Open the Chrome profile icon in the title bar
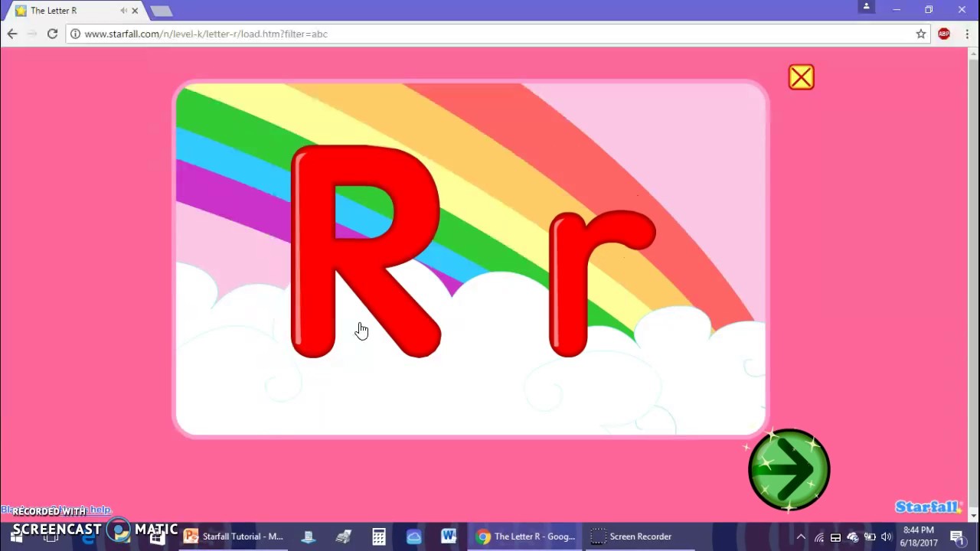The width and height of the screenshot is (980, 551). 867,6
